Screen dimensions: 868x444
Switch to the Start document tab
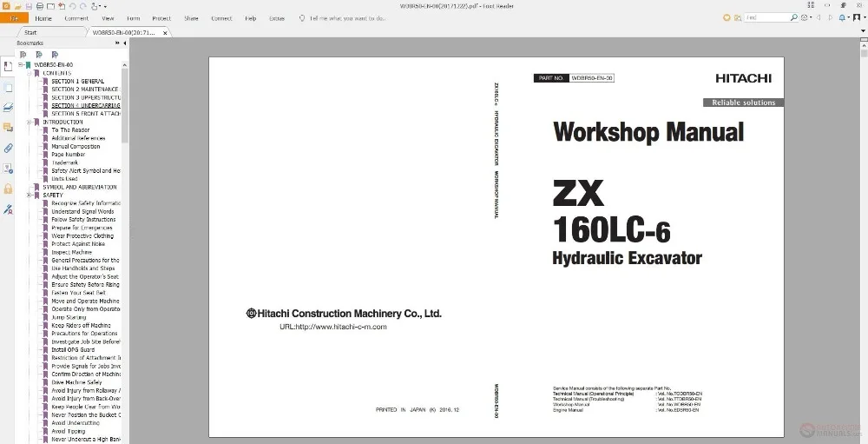pos(30,32)
